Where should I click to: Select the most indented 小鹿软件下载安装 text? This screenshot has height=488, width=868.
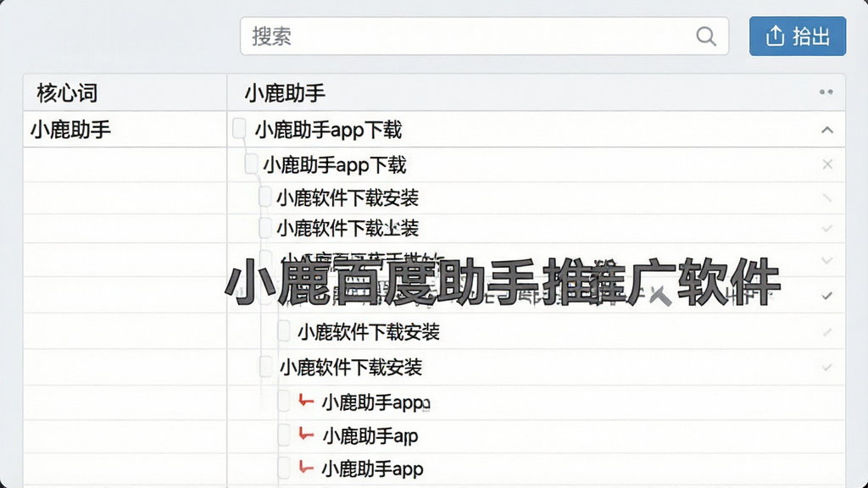coord(369,332)
